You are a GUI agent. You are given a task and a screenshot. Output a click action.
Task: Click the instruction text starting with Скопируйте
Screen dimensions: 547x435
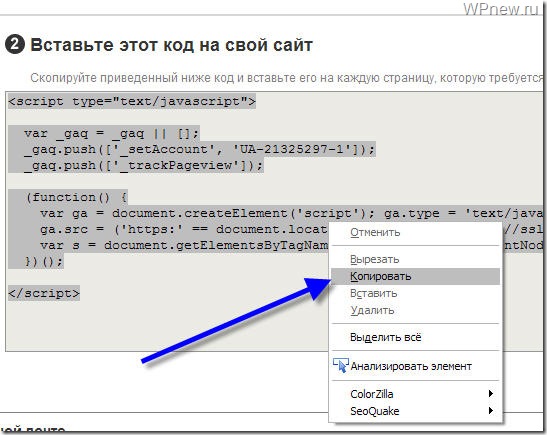tap(286, 78)
